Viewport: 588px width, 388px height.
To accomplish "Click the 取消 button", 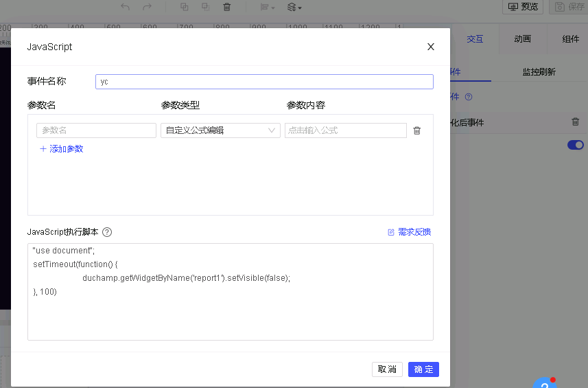I will tap(387, 369).
